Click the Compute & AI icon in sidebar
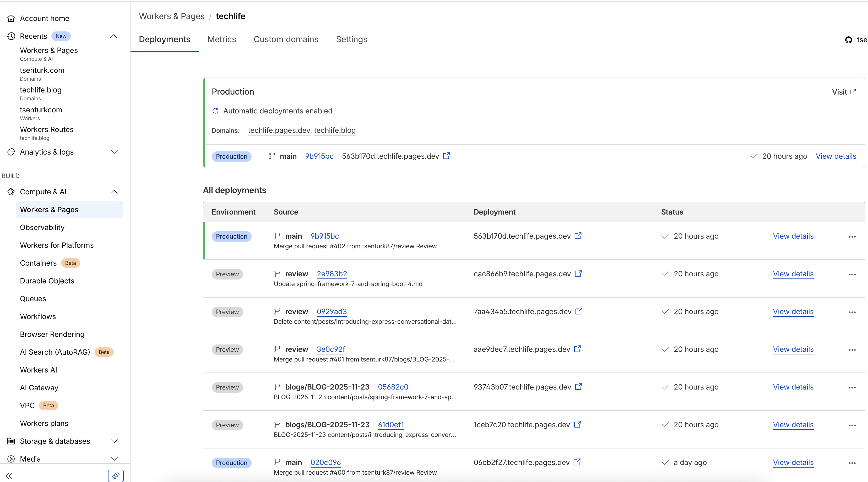The image size is (868, 482). click(x=11, y=192)
